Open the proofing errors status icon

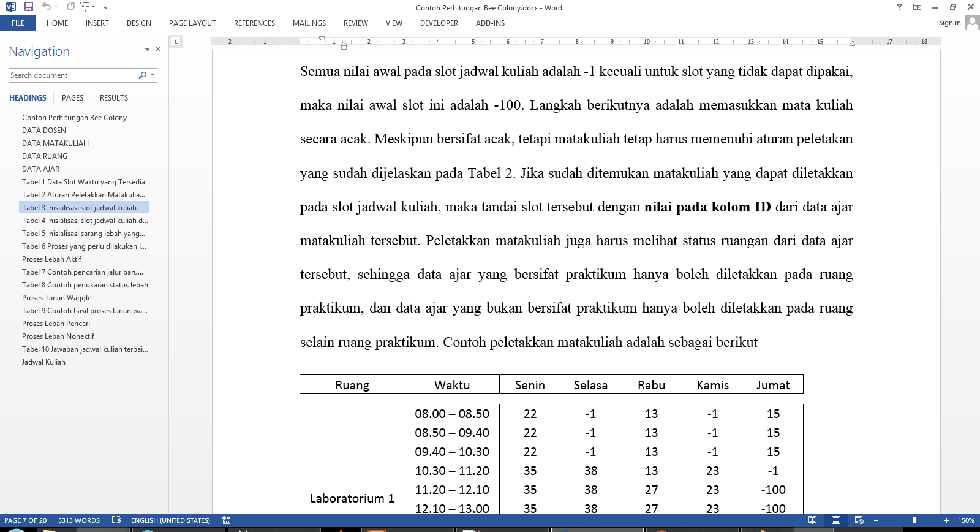click(116, 520)
